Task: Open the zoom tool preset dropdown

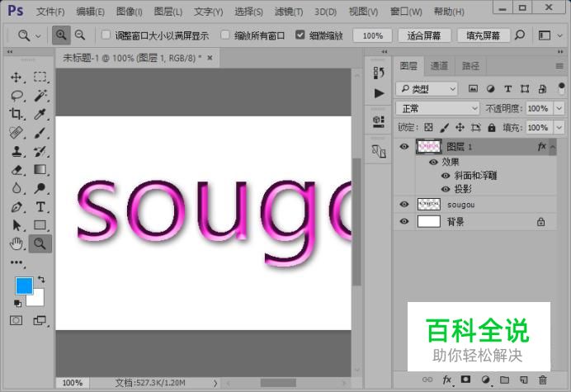Action: pos(38,35)
